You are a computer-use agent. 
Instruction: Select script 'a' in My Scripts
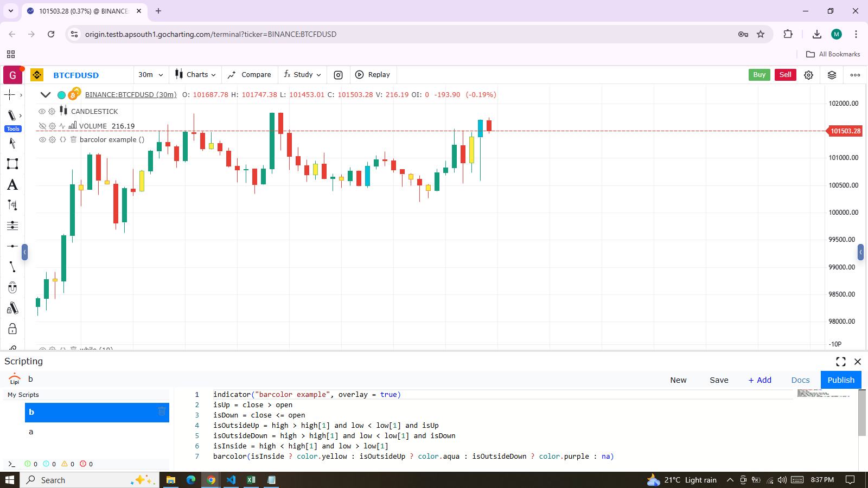31,432
